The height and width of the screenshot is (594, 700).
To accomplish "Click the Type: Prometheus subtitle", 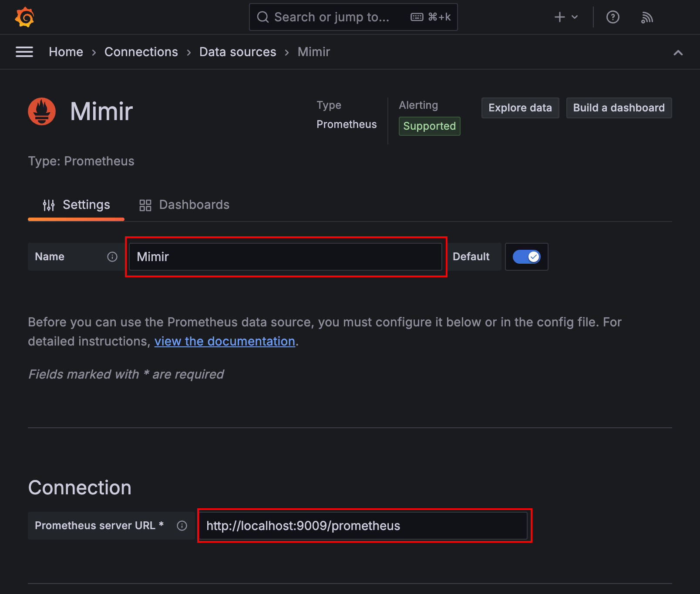I will coord(81,161).
